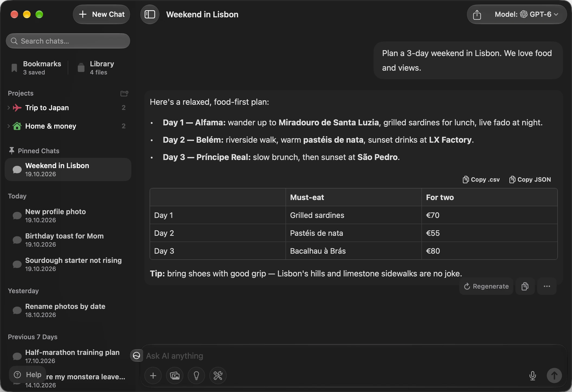
Task: Click the Must-eat column header
Action: [x=354, y=198]
